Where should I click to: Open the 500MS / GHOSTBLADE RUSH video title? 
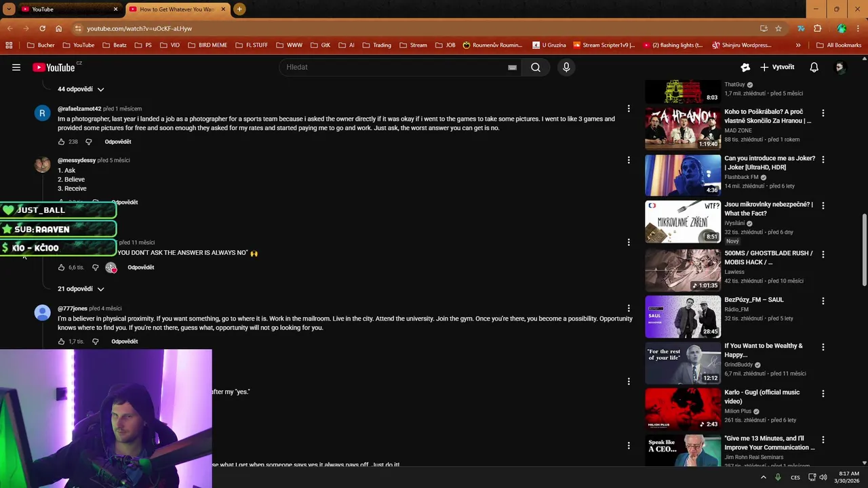768,258
